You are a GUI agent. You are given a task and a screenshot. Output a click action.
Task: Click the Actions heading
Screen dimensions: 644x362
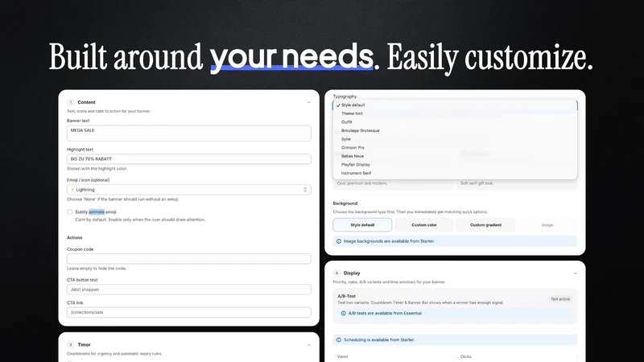[74, 237]
